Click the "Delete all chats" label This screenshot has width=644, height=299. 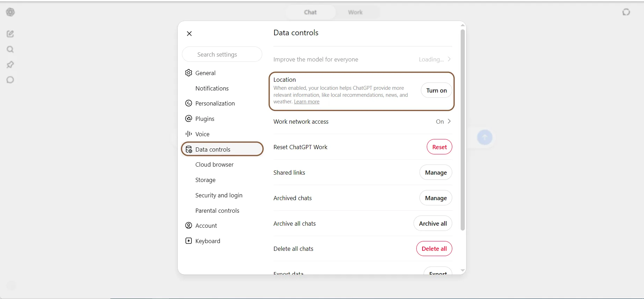pyautogui.click(x=293, y=249)
